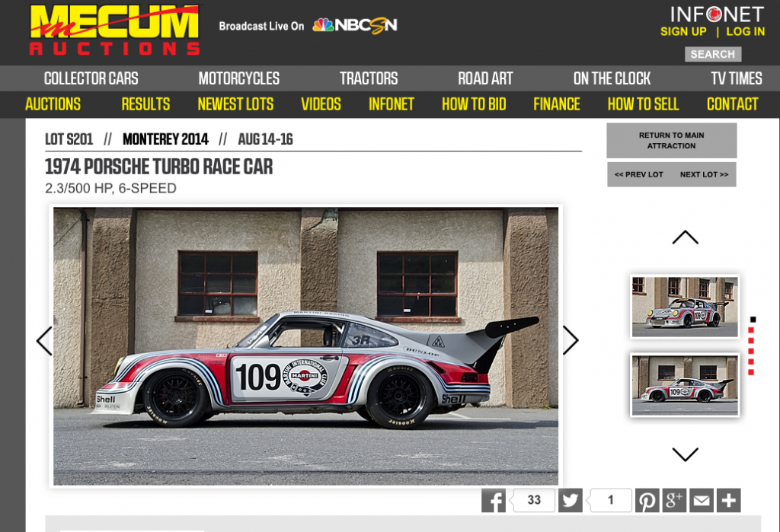780x532 pixels.
Task: Open the How To Bid page
Action: pos(474,104)
